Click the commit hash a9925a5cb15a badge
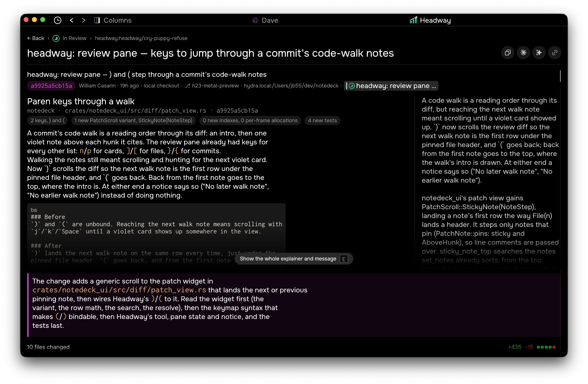 coord(51,86)
